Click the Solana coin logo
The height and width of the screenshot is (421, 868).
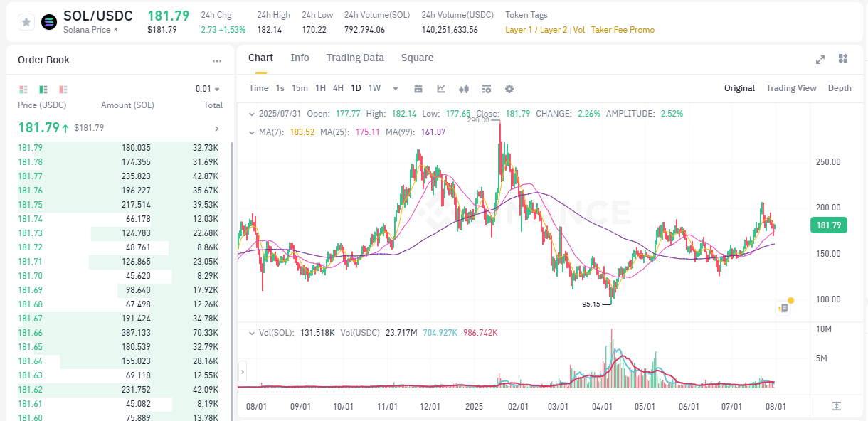49,22
